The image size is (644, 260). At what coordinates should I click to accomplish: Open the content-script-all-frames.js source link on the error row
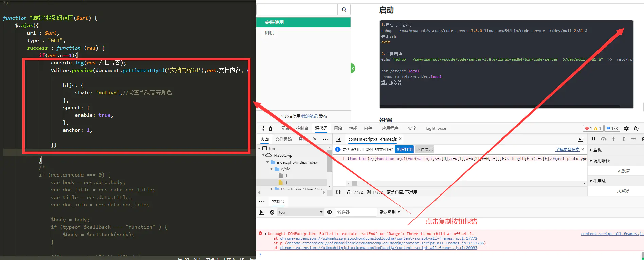(x=612, y=234)
